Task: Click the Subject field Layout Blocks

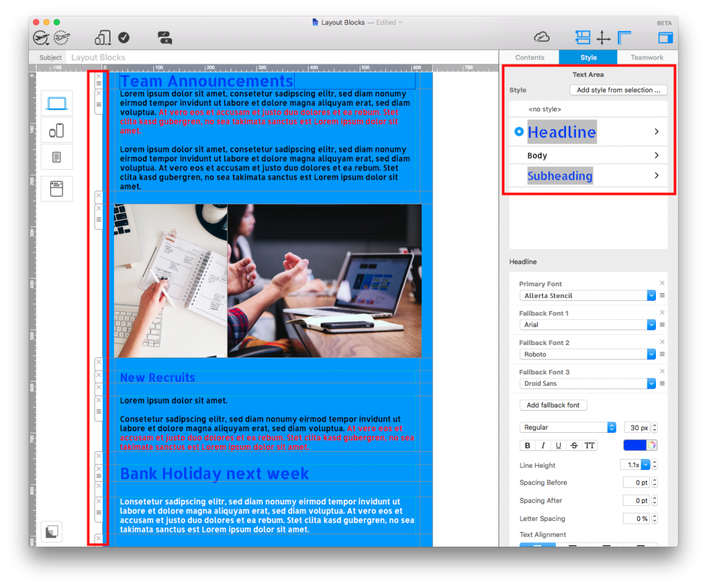Action: pyautogui.click(x=282, y=57)
